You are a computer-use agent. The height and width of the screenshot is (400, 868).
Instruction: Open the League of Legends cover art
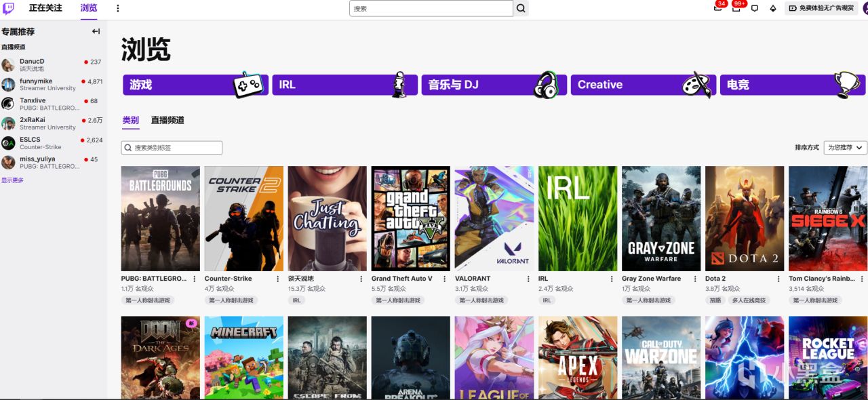pos(494,357)
